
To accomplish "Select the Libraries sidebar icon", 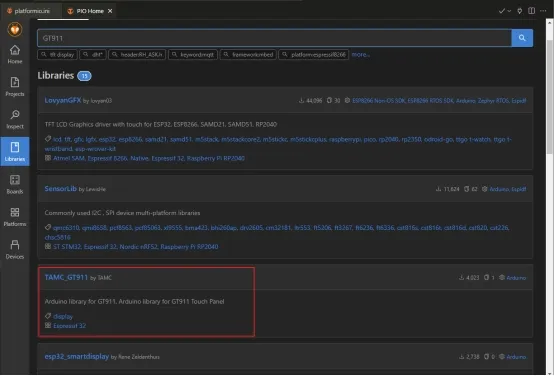I will tap(15, 151).
